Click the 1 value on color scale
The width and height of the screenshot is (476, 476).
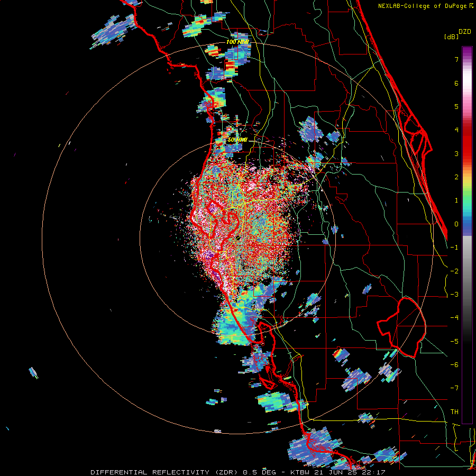click(456, 200)
